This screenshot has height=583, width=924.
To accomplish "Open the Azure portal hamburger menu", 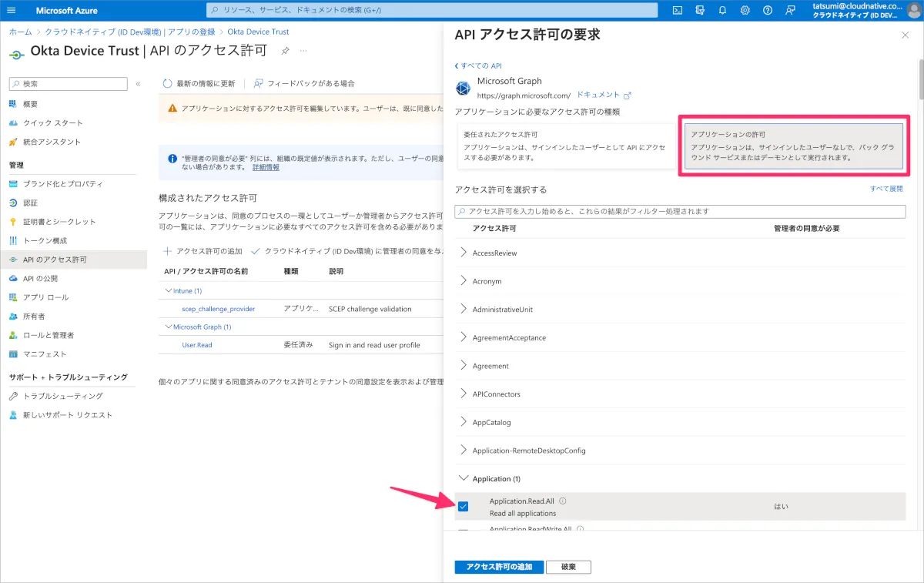I will click(12, 10).
